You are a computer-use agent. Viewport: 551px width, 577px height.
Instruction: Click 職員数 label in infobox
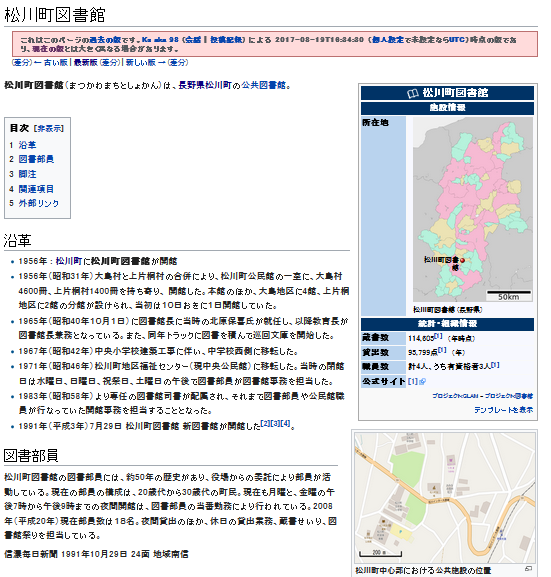pos(375,367)
